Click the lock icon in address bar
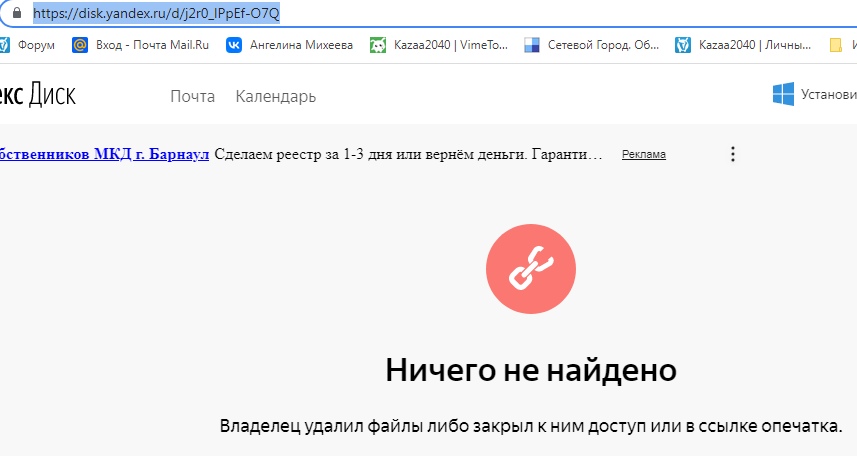Image resolution: width=857 pixels, height=456 pixels. click(x=17, y=13)
